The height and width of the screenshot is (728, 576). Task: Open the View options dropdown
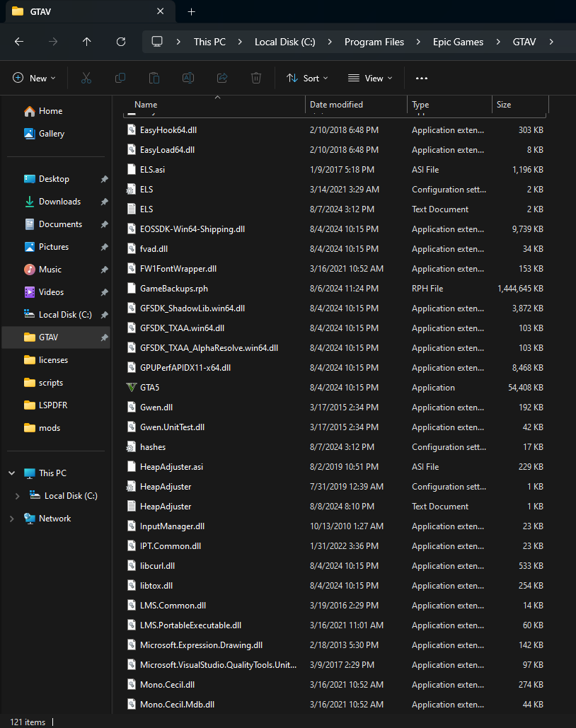point(370,78)
